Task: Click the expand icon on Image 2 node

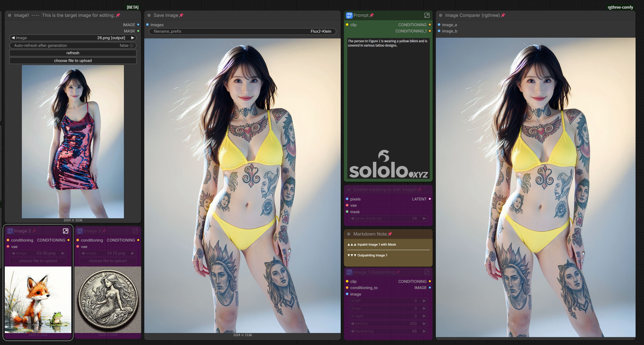Action: [66, 231]
